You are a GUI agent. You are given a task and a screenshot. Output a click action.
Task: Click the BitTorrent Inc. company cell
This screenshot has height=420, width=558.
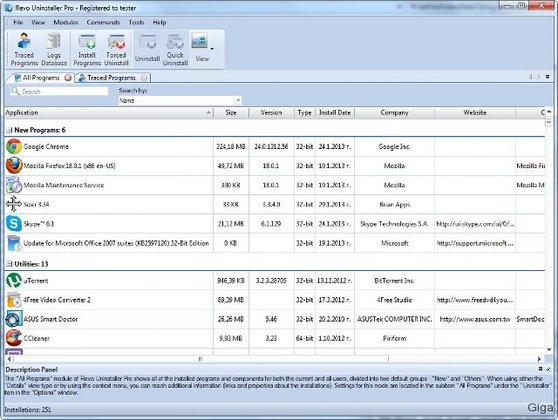(394, 280)
